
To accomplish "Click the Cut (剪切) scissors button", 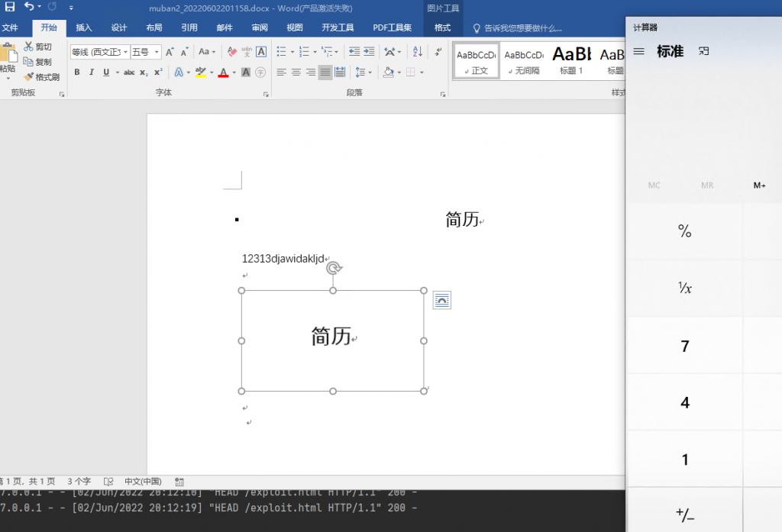I will 38,47.
